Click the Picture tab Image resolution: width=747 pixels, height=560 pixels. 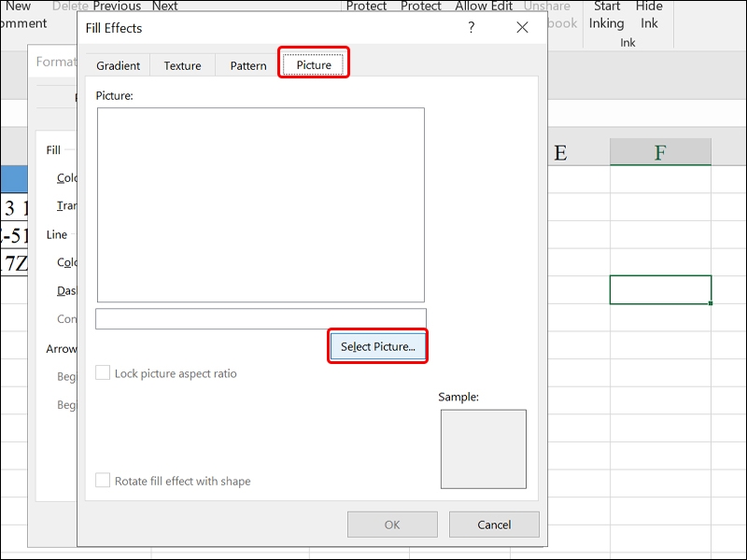pos(314,64)
